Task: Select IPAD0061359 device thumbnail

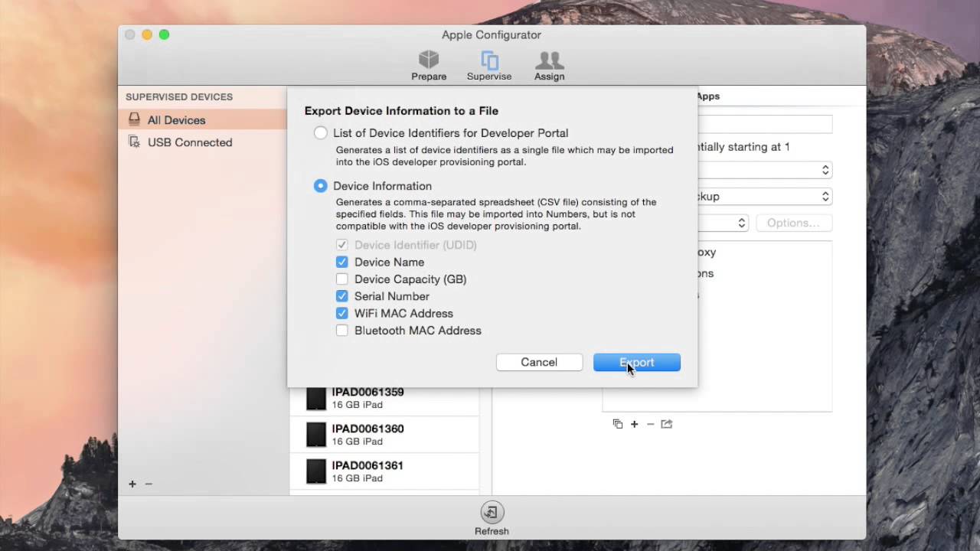Action: (316, 398)
